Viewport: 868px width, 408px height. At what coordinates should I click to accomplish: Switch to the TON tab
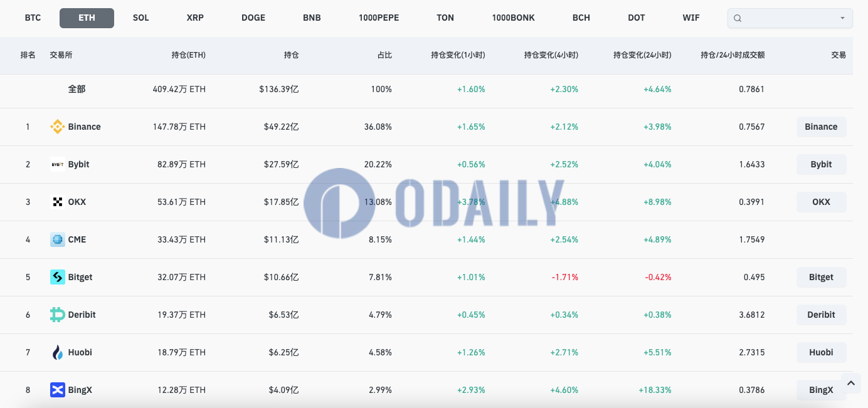click(445, 18)
